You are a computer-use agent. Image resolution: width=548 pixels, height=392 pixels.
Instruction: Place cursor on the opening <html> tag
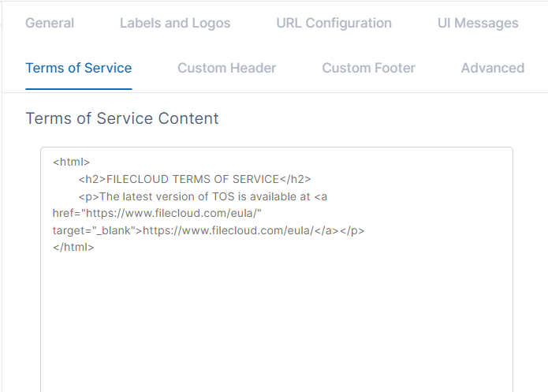click(72, 162)
